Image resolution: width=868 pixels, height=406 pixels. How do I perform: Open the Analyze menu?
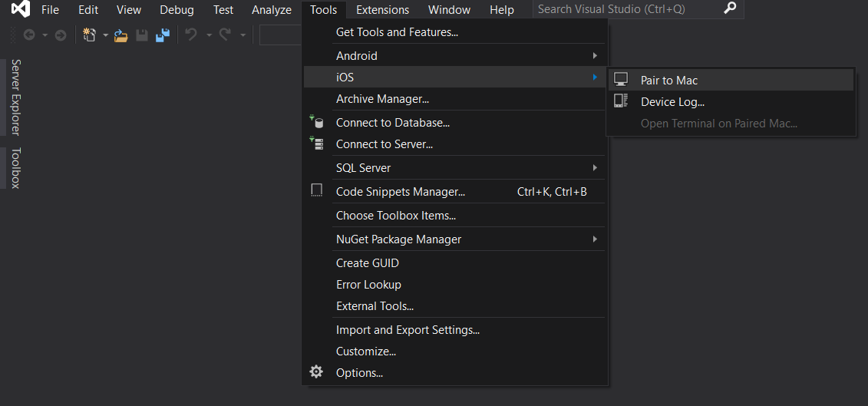[271, 10]
